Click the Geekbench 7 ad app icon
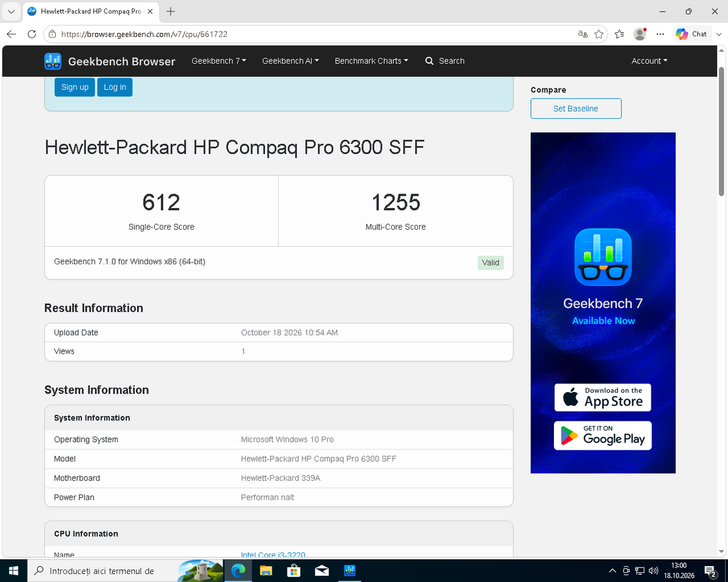The image size is (728, 582). click(603, 257)
